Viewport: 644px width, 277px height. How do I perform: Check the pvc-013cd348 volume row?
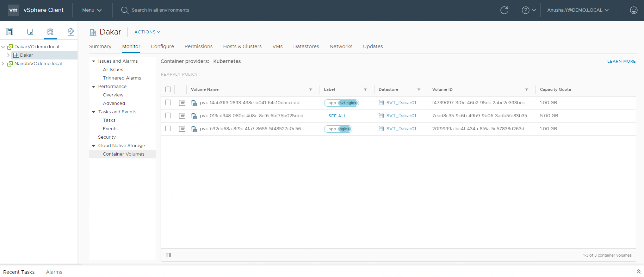[168, 115]
